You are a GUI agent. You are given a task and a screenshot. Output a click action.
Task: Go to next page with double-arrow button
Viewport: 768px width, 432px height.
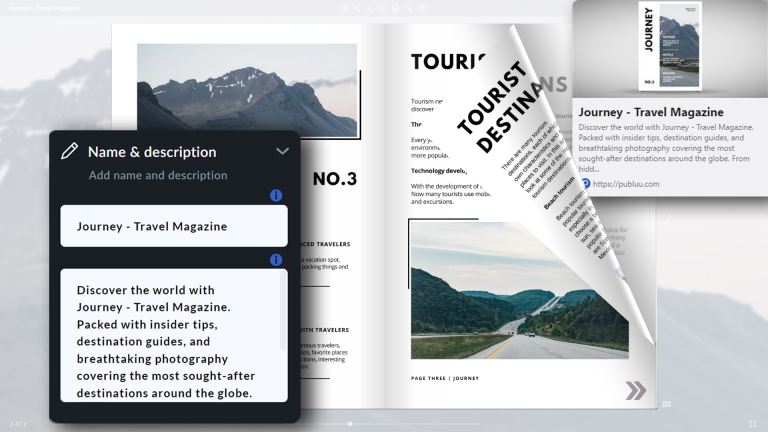pos(635,390)
